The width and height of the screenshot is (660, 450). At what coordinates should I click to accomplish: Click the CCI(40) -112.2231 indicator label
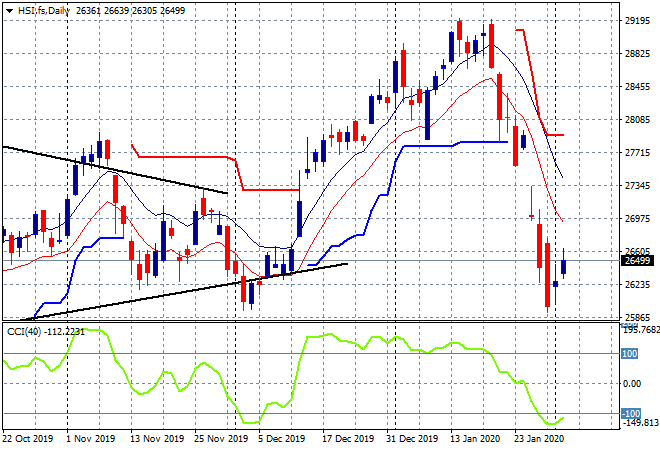45,332
